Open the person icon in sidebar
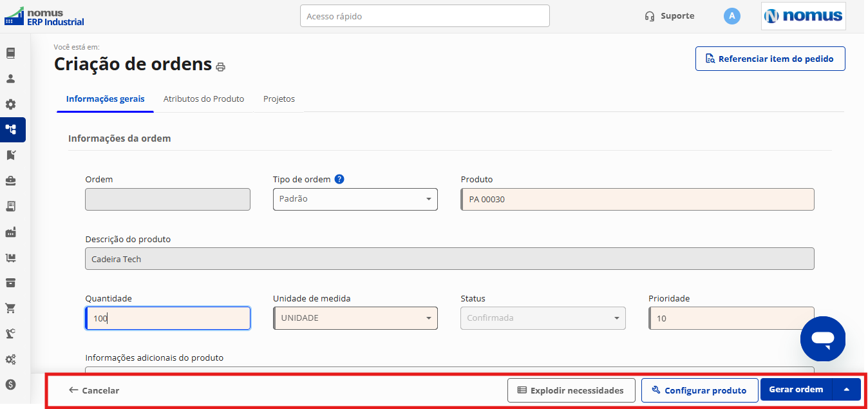The image size is (868, 409). pos(10,79)
